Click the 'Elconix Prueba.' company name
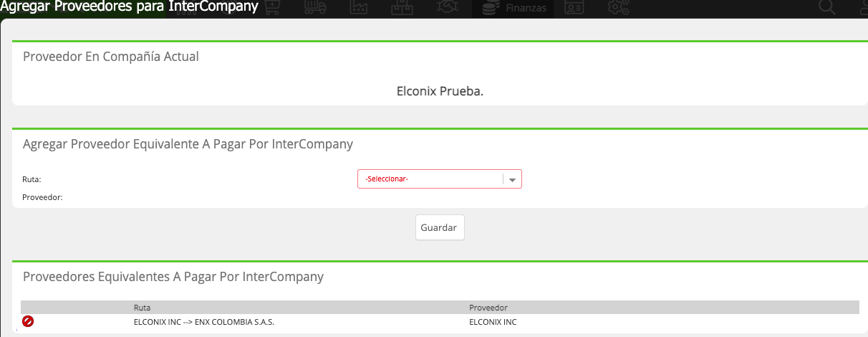The image size is (868, 337). [440, 92]
